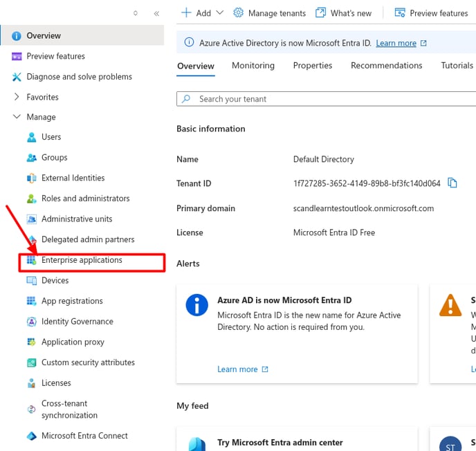
Task: Copy the Tenant ID with the copy icon
Action: click(452, 183)
